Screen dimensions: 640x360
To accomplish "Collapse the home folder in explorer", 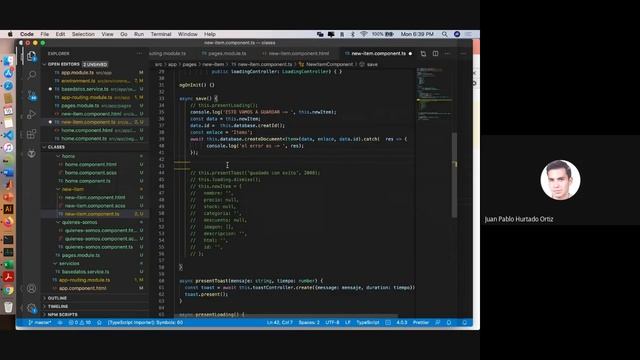I will pos(68,156).
